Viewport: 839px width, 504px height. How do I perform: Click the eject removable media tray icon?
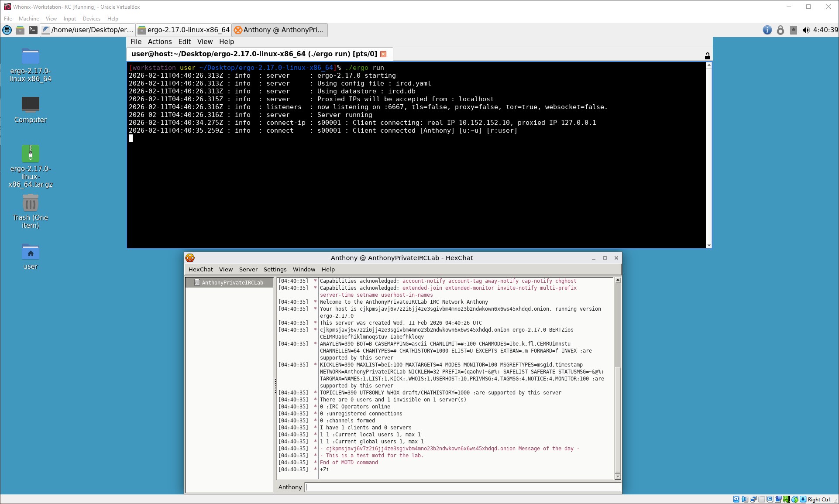[794, 30]
